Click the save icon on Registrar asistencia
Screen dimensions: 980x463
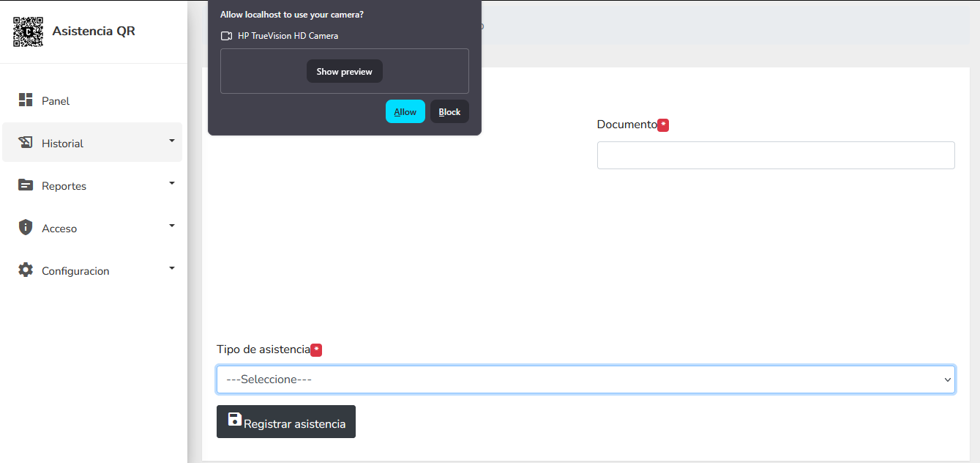[234, 420]
